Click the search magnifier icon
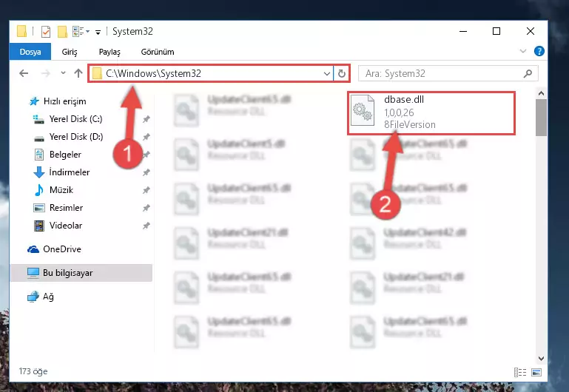Image resolution: width=569 pixels, height=392 pixels. pos(528,74)
